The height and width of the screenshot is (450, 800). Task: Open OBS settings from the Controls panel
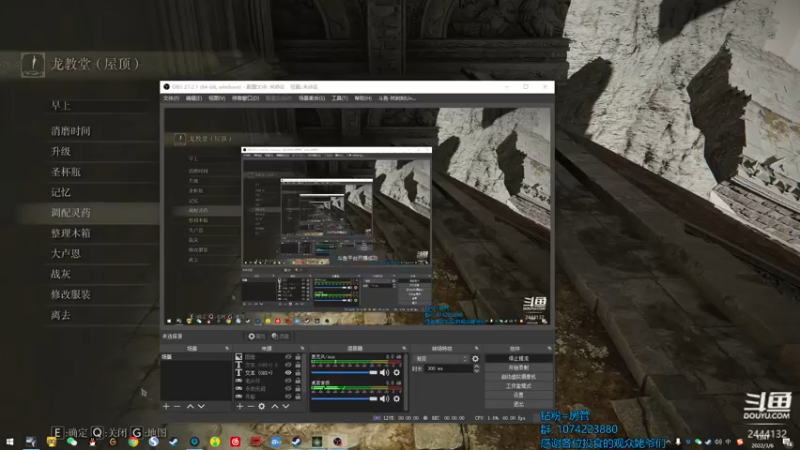pyautogui.click(x=518, y=395)
